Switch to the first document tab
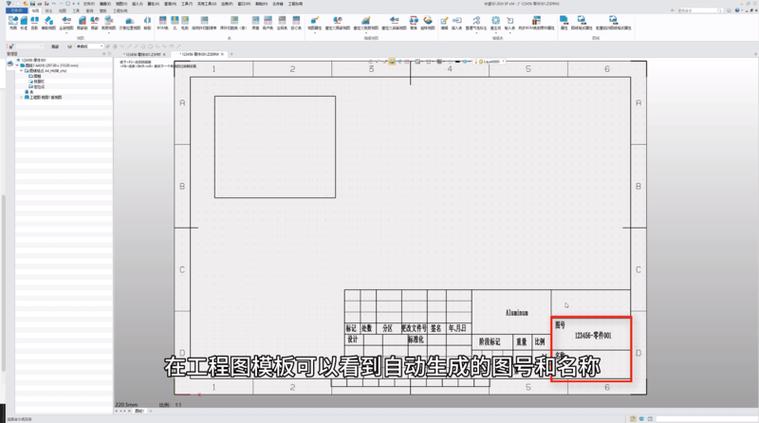 [x=143, y=54]
